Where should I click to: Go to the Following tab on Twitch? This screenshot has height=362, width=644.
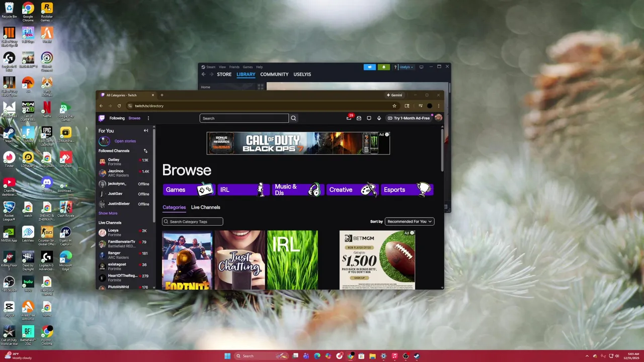(x=117, y=118)
